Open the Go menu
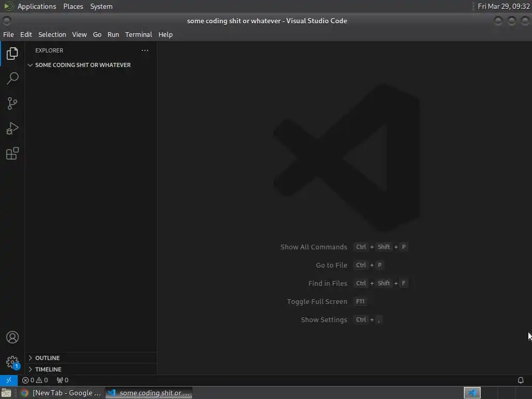The height and width of the screenshot is (399, 532). 97,35
